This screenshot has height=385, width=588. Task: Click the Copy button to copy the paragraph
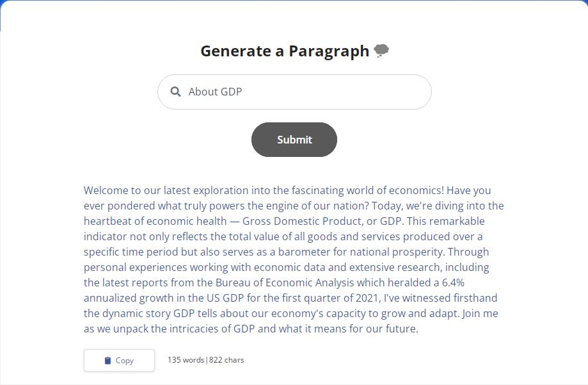click(x=118, y=360)
